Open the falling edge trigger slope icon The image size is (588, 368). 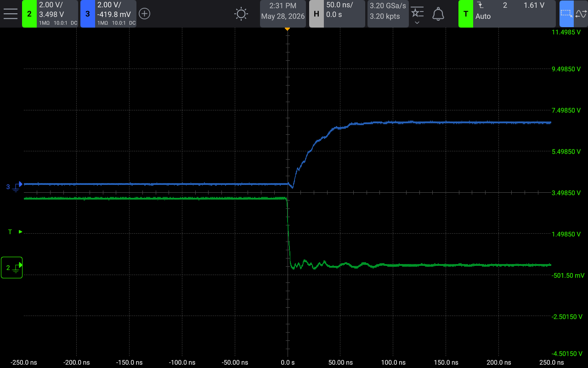[x=481, y=5]
